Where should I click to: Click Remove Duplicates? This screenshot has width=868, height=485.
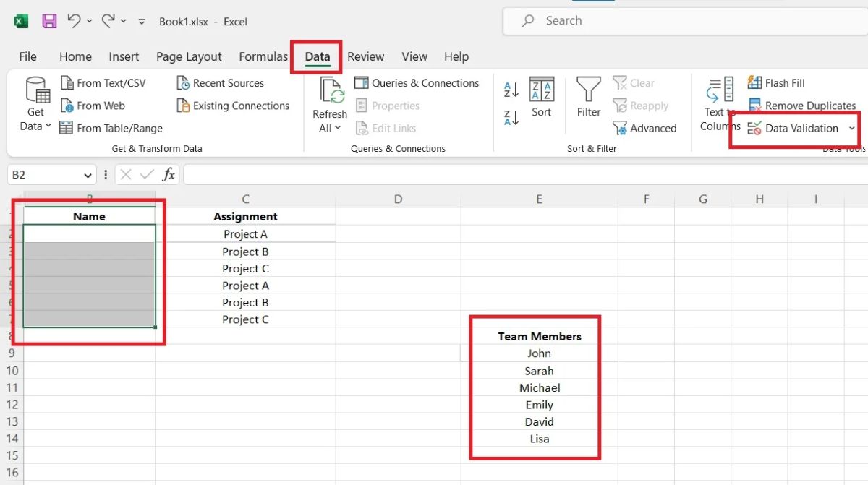[801, 105]
